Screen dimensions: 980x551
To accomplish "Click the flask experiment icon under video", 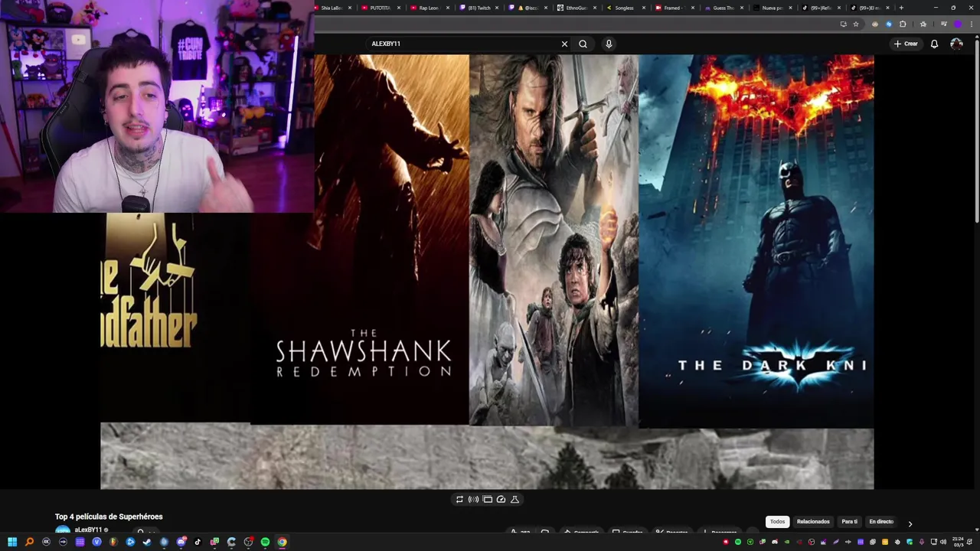I will pyautogui.click(x=514, y=499).
